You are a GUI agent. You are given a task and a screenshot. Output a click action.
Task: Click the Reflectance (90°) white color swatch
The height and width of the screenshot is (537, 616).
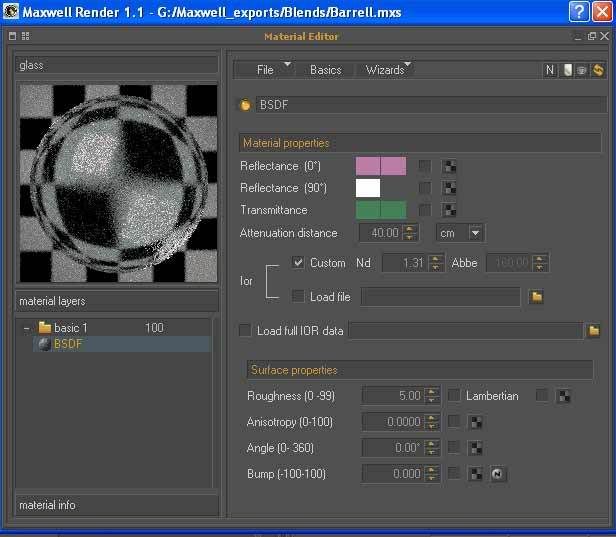coord(368,188)
